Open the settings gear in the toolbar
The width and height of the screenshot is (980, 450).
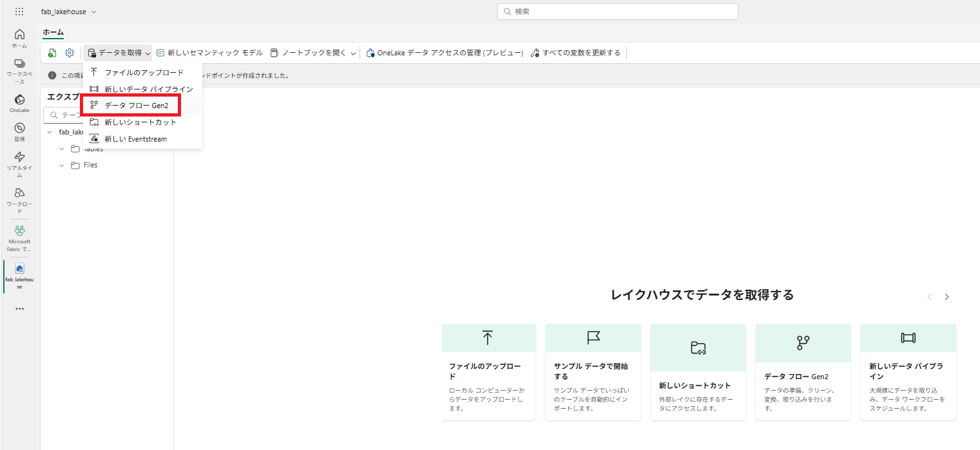[70, 53]
